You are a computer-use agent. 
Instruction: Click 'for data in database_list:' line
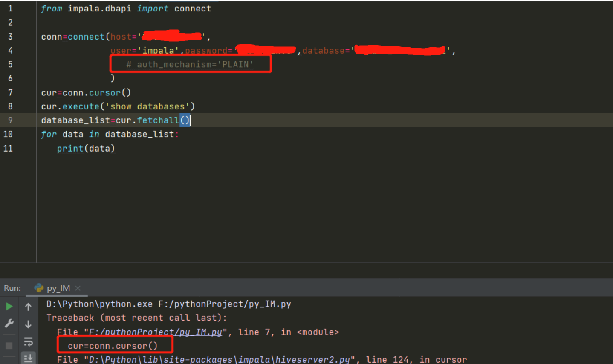(x=110, y=134)
